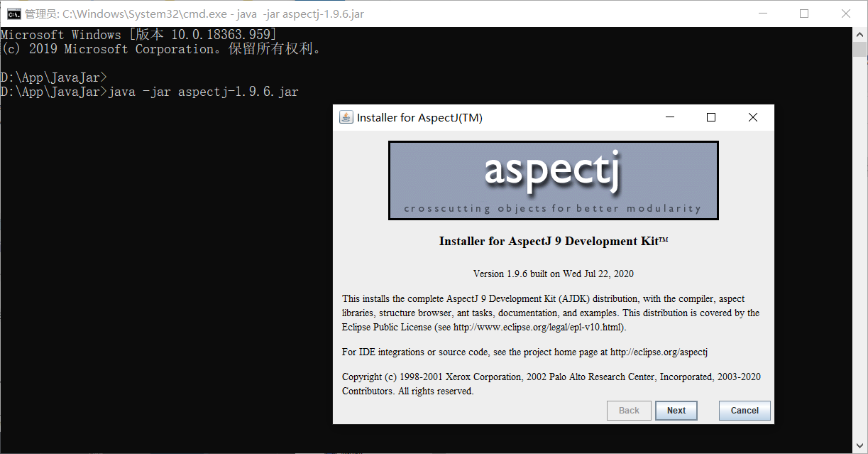Click the command line showing java -jar aspectj-1.9.6.jar
868x454 pixels.
click(149, 91)
